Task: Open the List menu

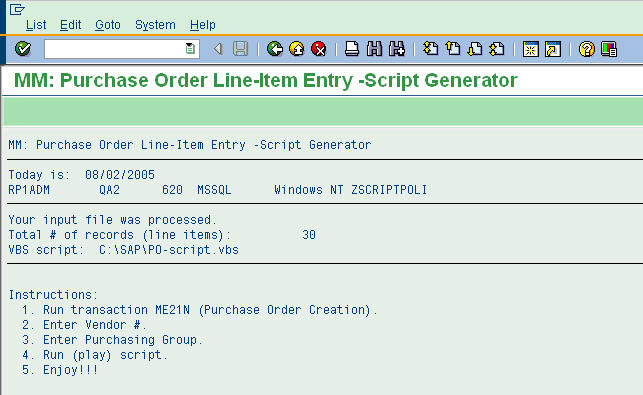Action: click(x=36, y=25)
